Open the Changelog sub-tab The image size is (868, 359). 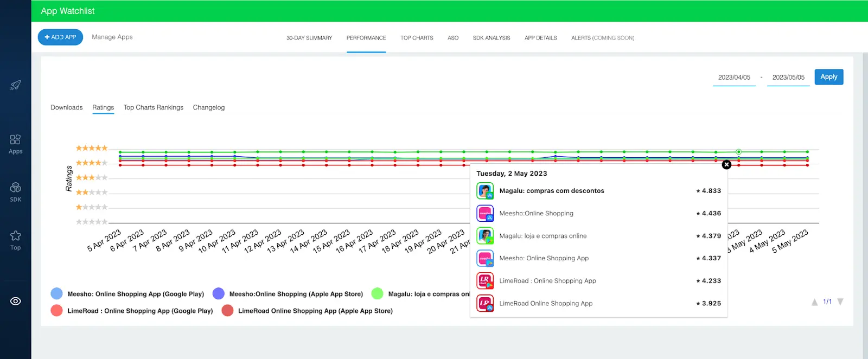209,107
